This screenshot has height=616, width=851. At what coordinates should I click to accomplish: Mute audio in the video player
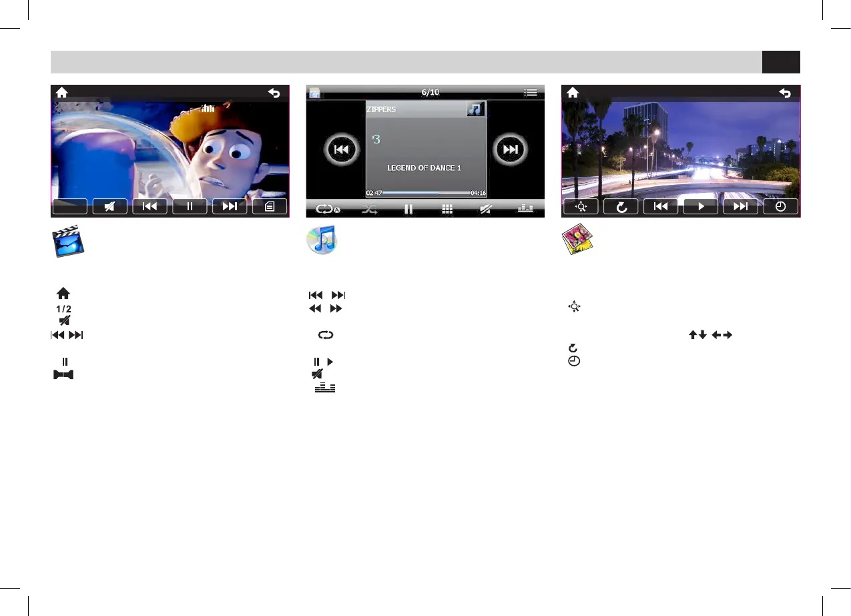click(x=109, y=207)
